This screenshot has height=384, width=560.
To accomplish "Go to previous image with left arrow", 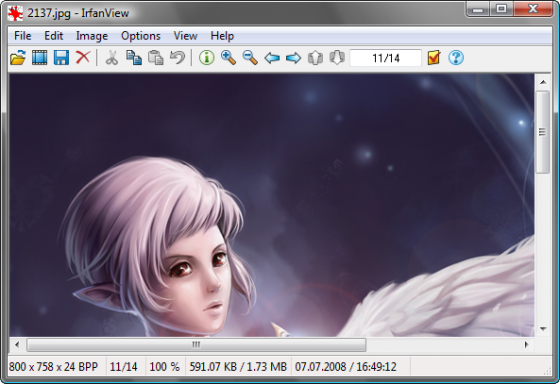I will 272,58.
